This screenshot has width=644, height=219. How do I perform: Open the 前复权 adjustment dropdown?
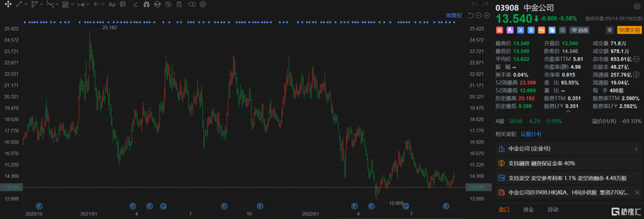point(454,15)
